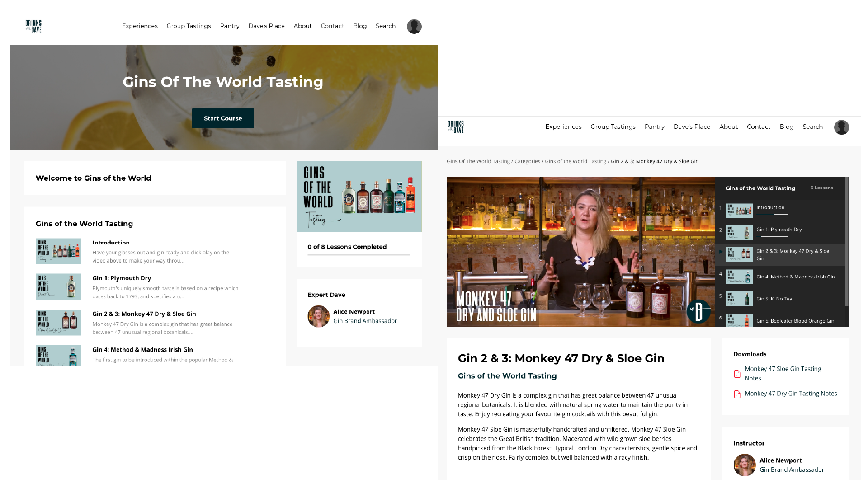Select Gin 5: Ki No Tea in playlist
The height and width of the screenshot is (488, 868).
pos(780,299)
